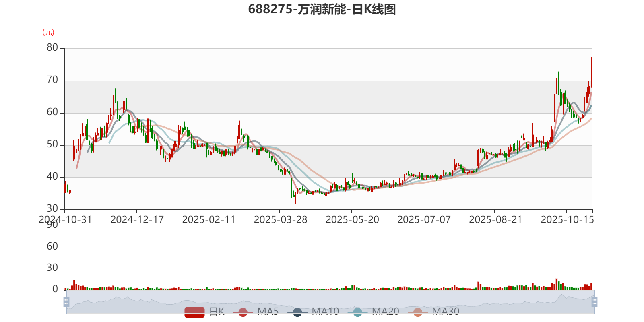The image size is (644, 322).
Task: Click the 2024-10-31 date label
Action: tap(65, 220)
